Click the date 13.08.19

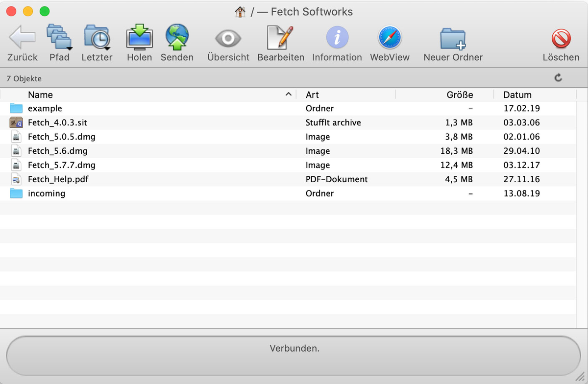pos(522,193)
